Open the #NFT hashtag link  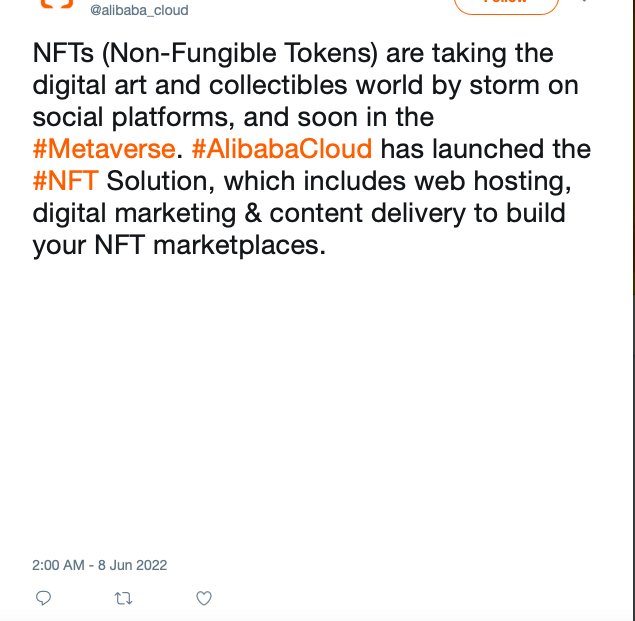tap(65, 181)
